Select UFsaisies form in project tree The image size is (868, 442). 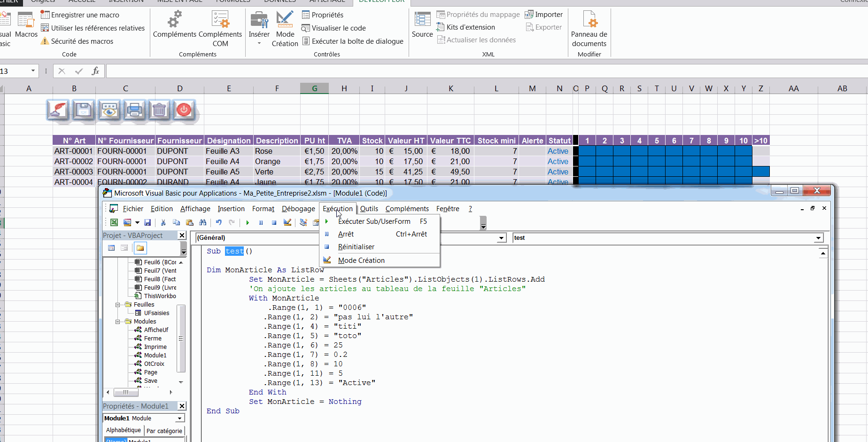[156, 313]
